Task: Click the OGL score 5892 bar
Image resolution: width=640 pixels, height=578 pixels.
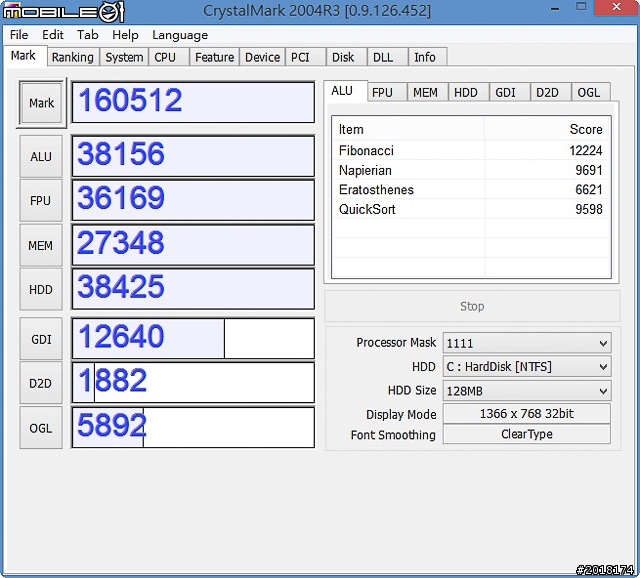Action: [193, 427]
